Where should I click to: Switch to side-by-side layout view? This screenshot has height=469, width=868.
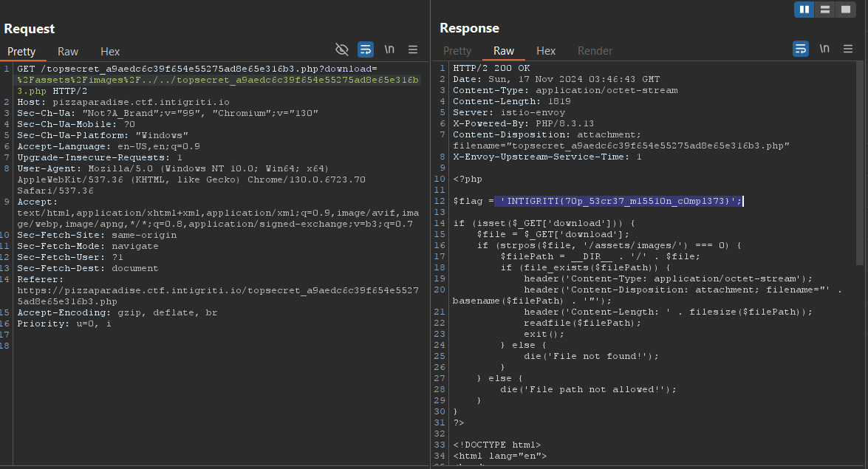pyautogui.click(x=804, y=10)
